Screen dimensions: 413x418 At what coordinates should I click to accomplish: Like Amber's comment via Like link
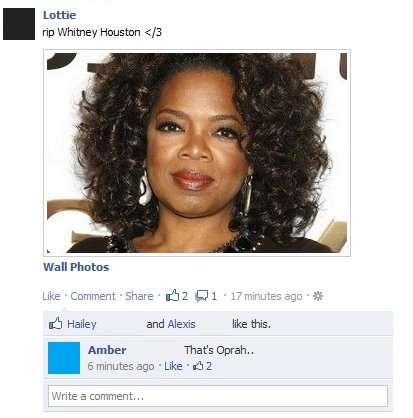(x=173, y=366)
